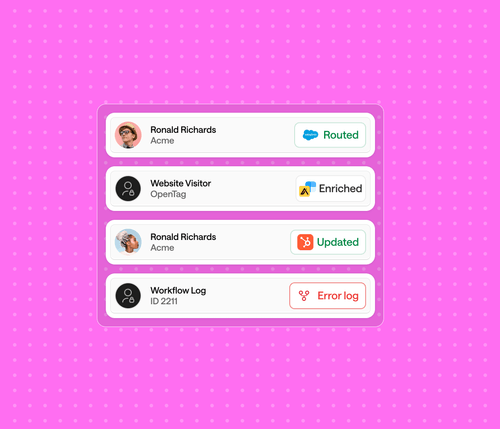500x429 pixels.
Task: Click the Routed status button
Action: [330, 135]
